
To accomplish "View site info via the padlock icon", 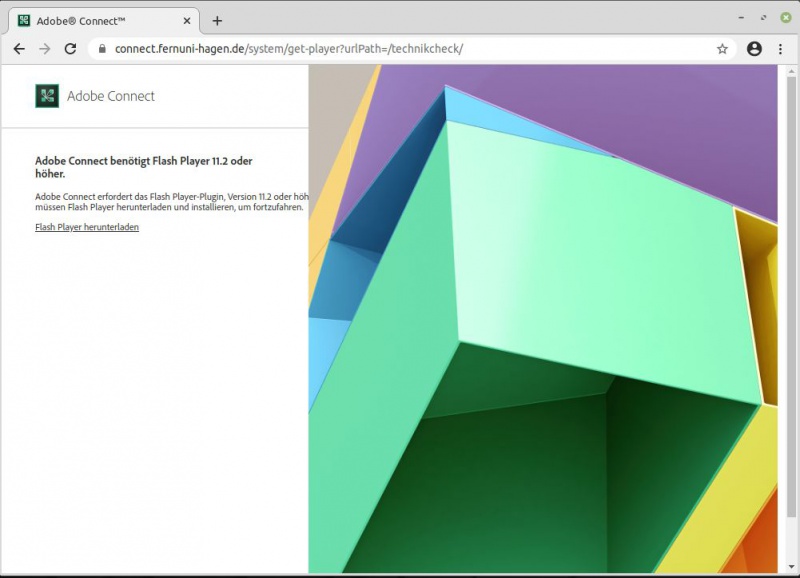I will [x=102, y=49].
